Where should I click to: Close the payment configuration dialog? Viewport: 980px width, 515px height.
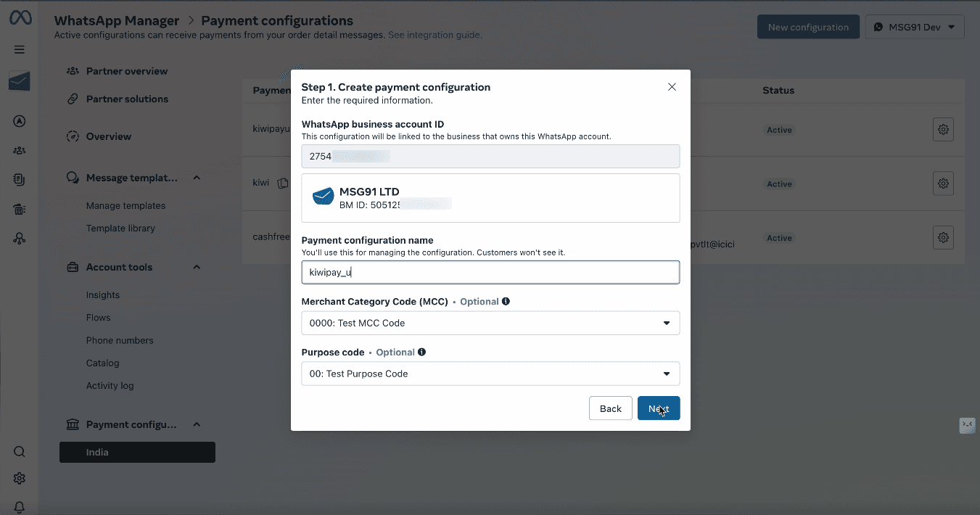pyautogui.click(x=672, y=87)
